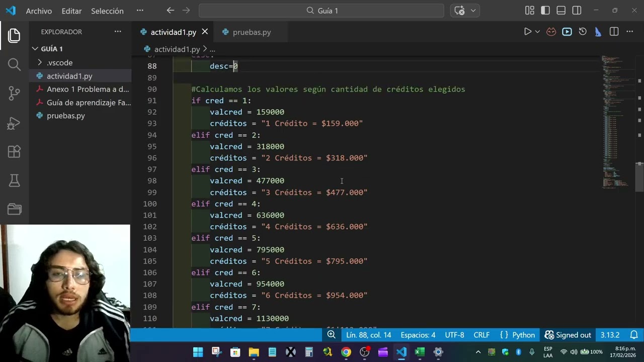Image resolution: width=644 pixels, height=362 pixels.
Task: Open Google Chrome from taskbar
Action: tap(346, 352)
